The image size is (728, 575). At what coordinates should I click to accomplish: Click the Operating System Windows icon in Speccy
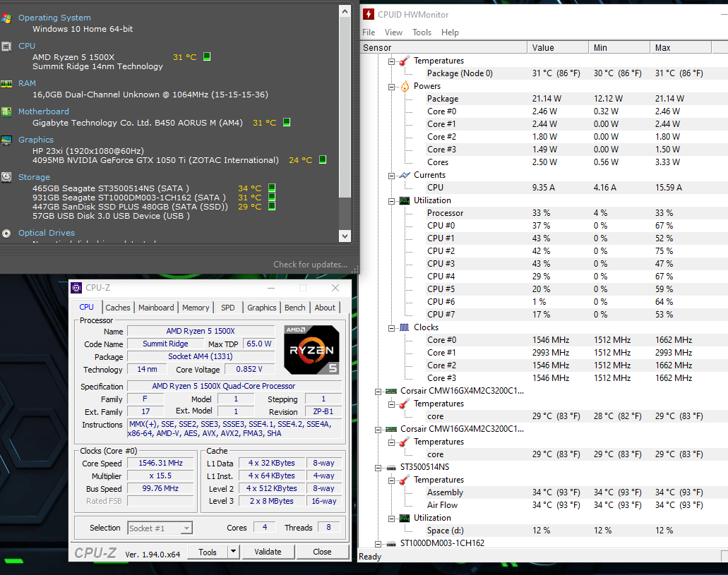pyautogui.click(x=6, y=18)
